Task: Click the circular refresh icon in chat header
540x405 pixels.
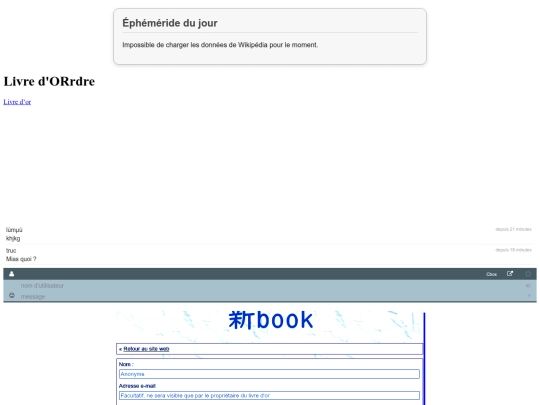Action: (x=528, y=274)
